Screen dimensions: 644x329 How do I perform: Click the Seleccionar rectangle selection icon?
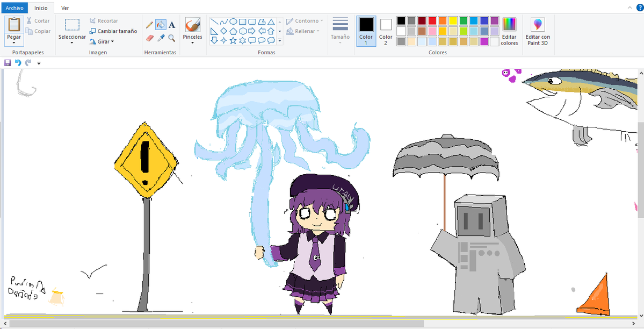pos(72,25)
